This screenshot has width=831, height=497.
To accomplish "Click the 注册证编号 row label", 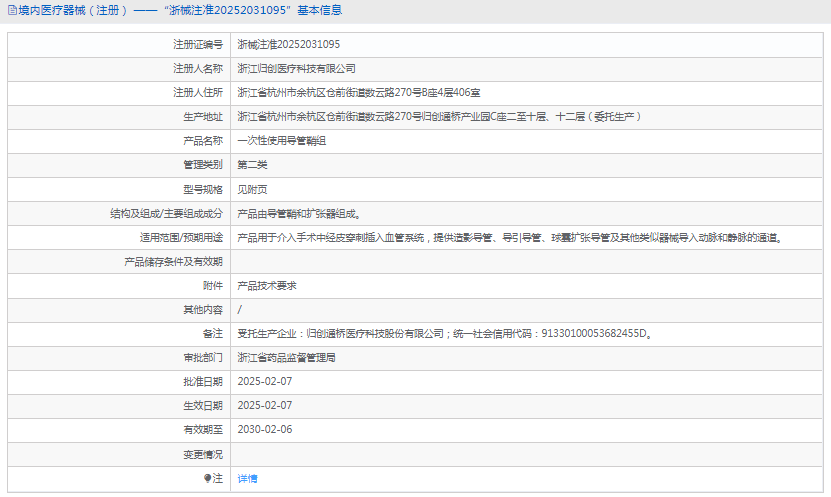I will pos(198,45).
